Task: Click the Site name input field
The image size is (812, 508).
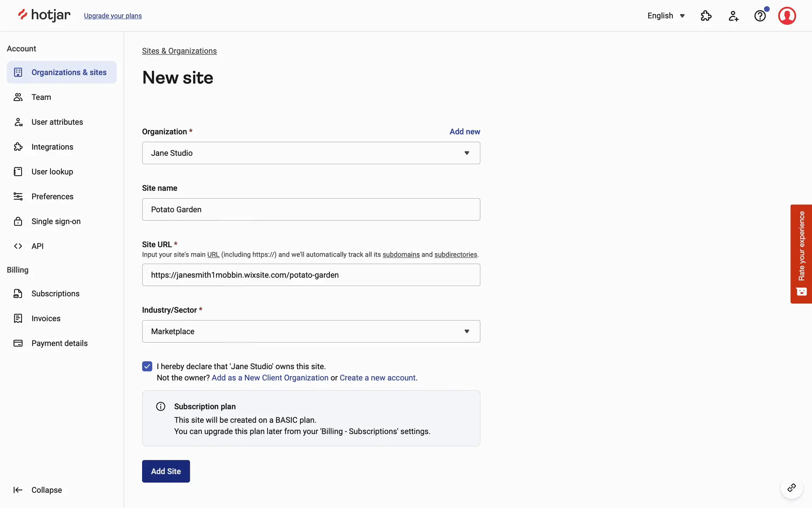Action: [311, 210]
